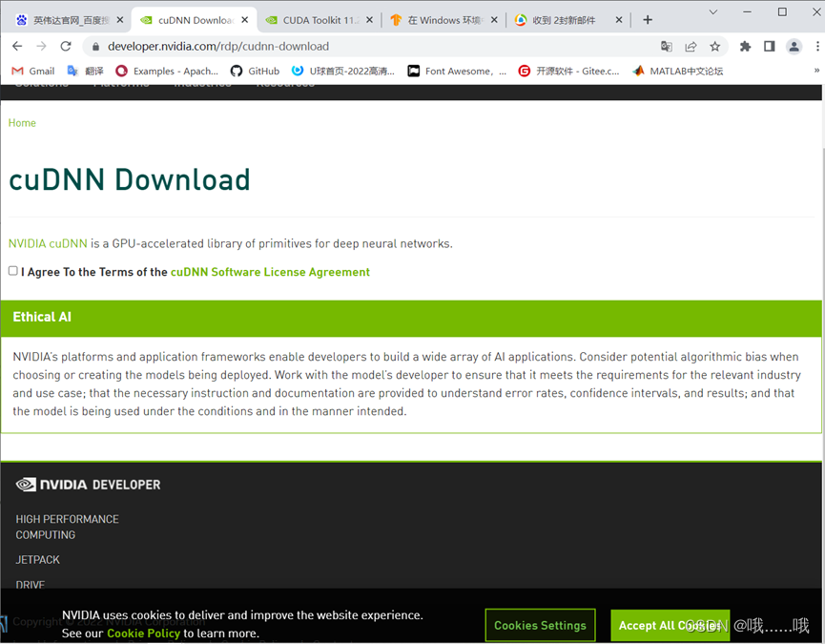Close the 收到 2封新邮件 tab

[619, 20]
